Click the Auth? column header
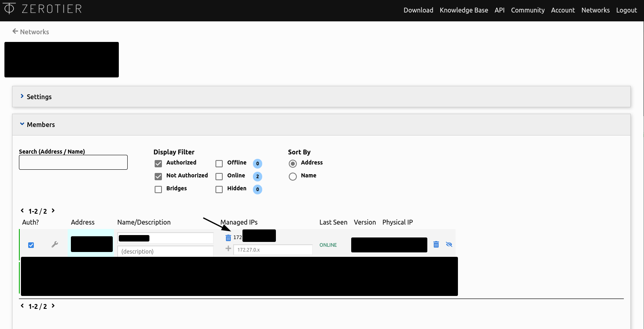The image size is (644, 329). pos(31,222)
